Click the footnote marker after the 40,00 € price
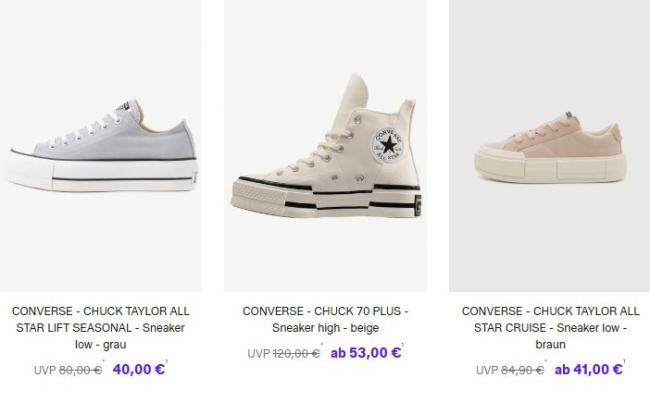Screen dimensions: 650x402 pos(166,362)
